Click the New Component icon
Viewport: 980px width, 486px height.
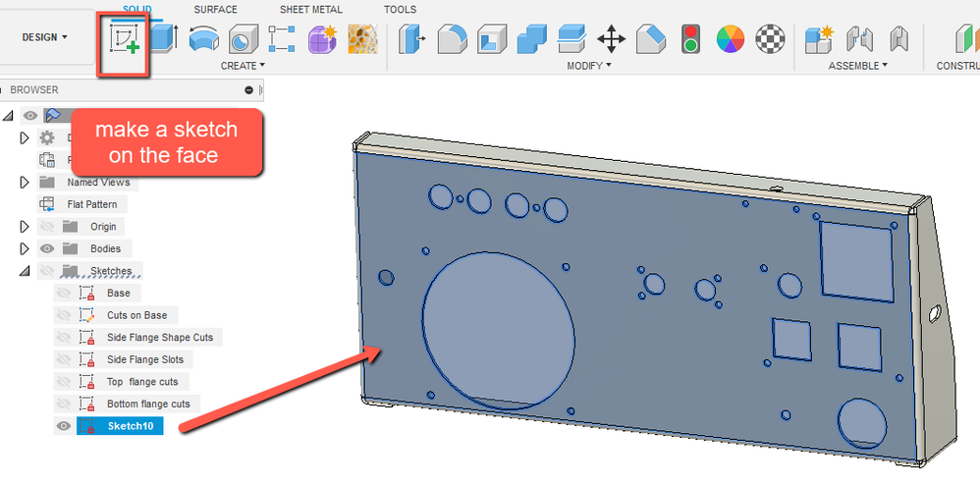819,38
